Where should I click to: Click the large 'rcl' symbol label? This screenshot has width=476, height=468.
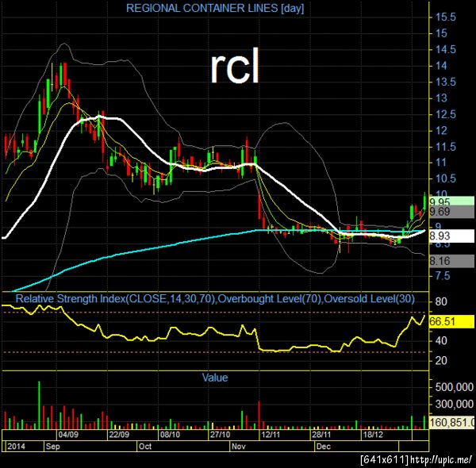(235, 66)
